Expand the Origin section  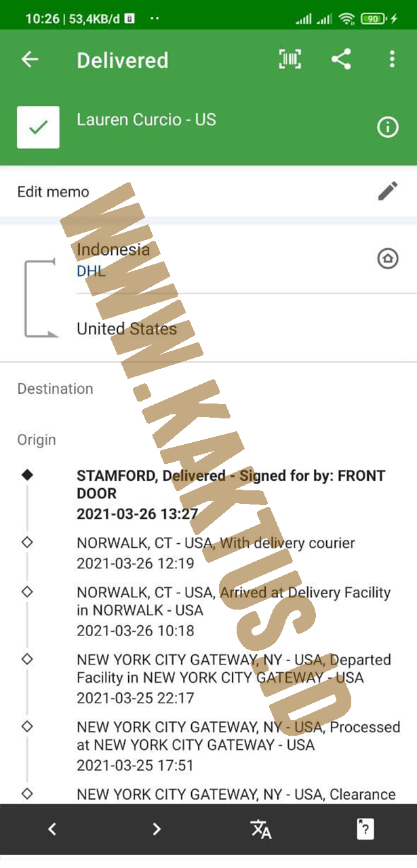(37, 439)
